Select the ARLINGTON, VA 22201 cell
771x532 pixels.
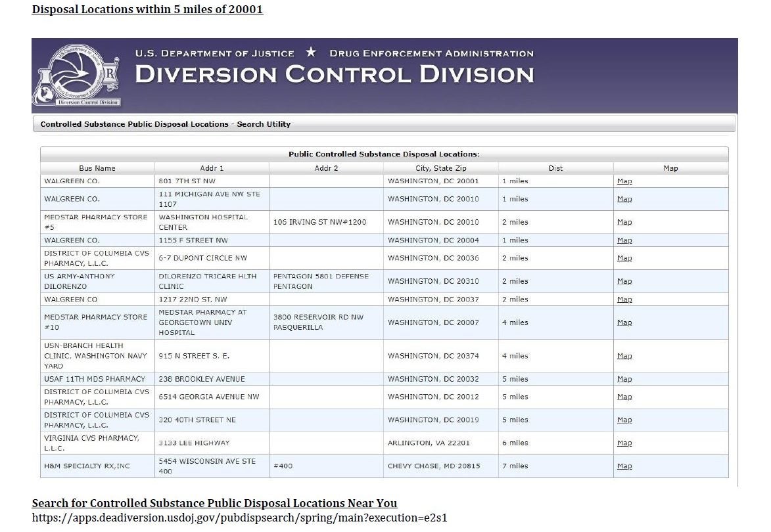441,443
